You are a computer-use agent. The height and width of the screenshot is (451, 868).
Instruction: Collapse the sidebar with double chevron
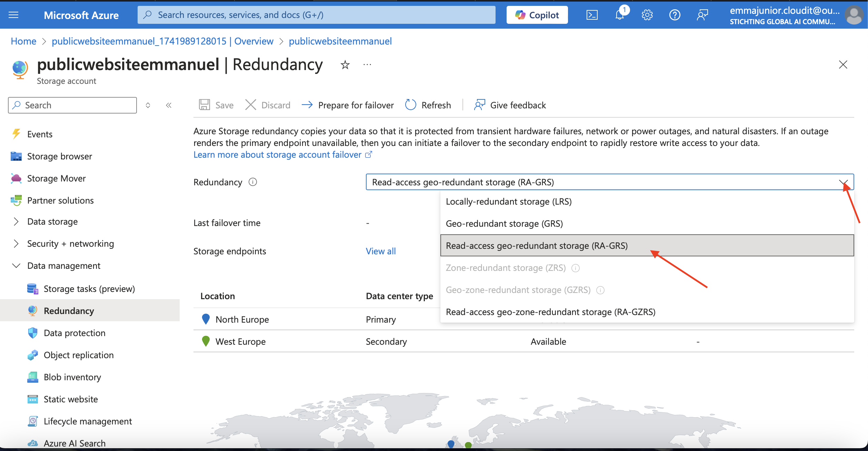point(169,105)
